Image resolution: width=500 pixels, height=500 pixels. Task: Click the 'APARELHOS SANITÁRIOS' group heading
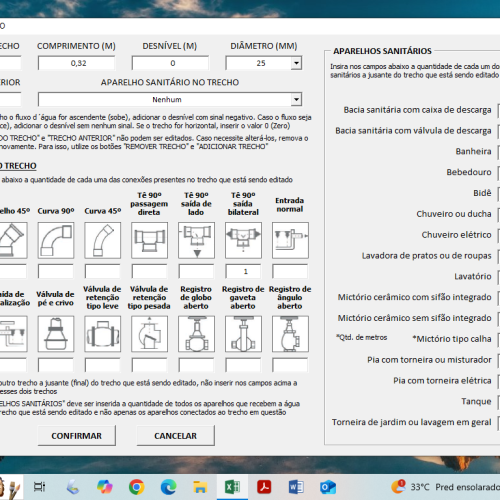[382, 51]
